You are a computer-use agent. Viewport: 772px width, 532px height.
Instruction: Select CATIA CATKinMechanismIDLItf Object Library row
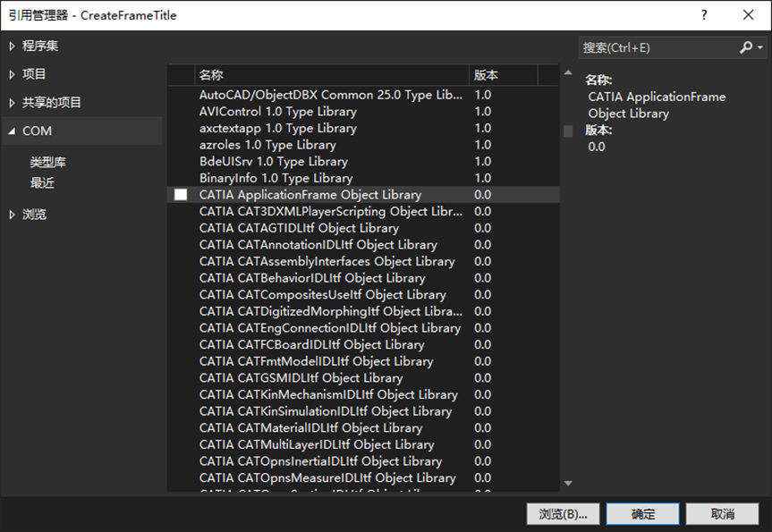coord(363,394)
